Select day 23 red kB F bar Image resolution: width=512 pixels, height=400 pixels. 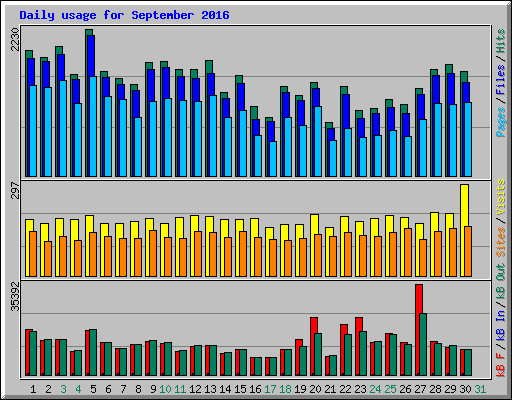(359, 347)
